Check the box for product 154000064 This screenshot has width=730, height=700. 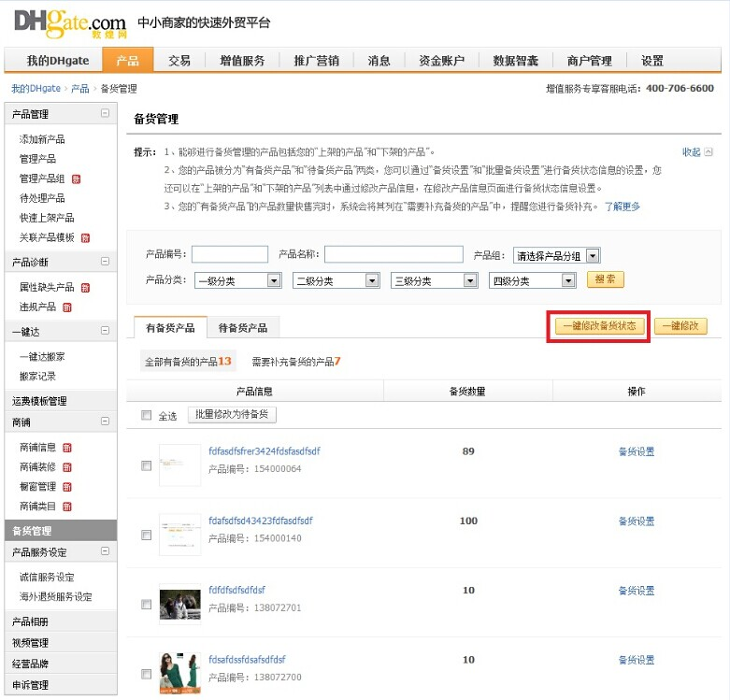(146, 466)
